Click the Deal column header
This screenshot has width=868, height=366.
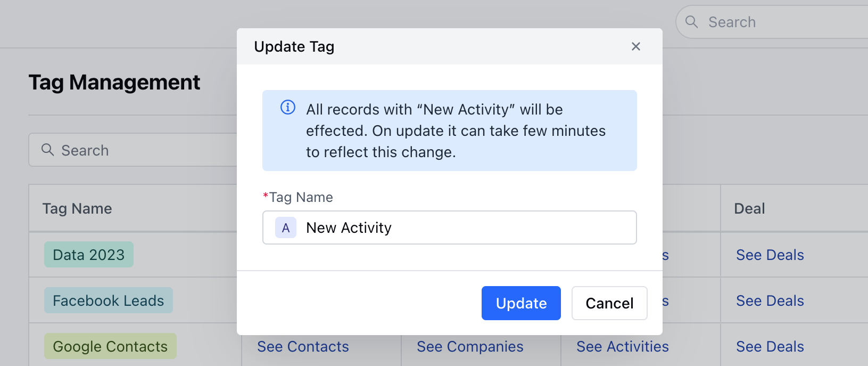click(749, 208)
